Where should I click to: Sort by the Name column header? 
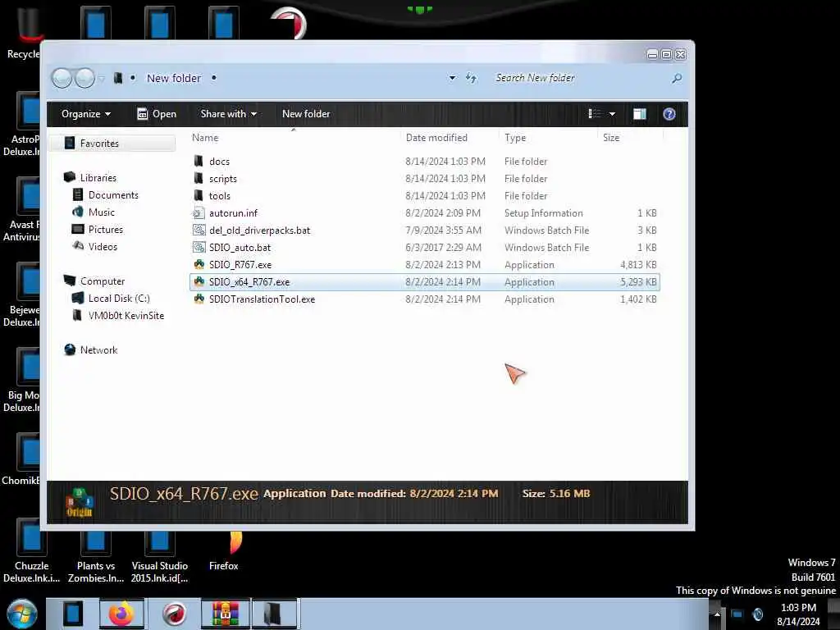(205, 138)
